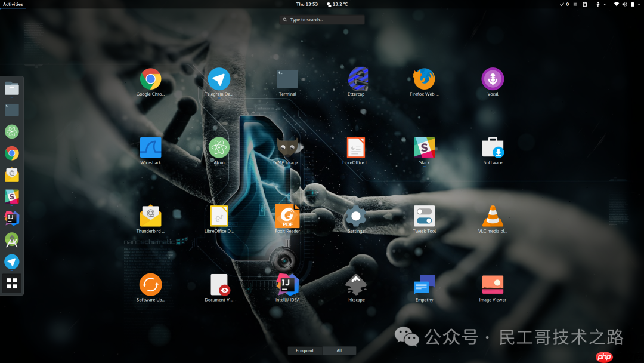Open Telegram from the dock

pyautogui.click(x=12, y=262)
